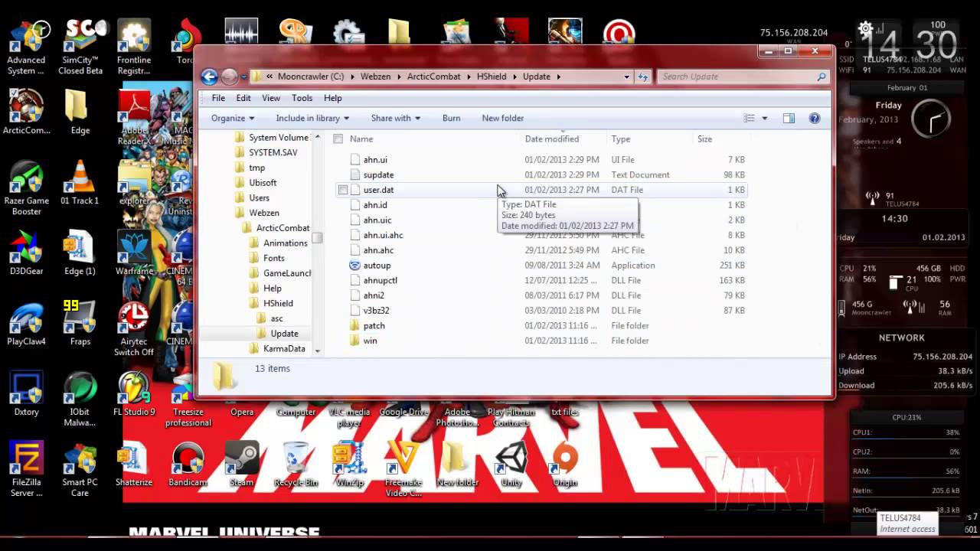Click the Burn button
980x551 pixels.
[452, 119]
